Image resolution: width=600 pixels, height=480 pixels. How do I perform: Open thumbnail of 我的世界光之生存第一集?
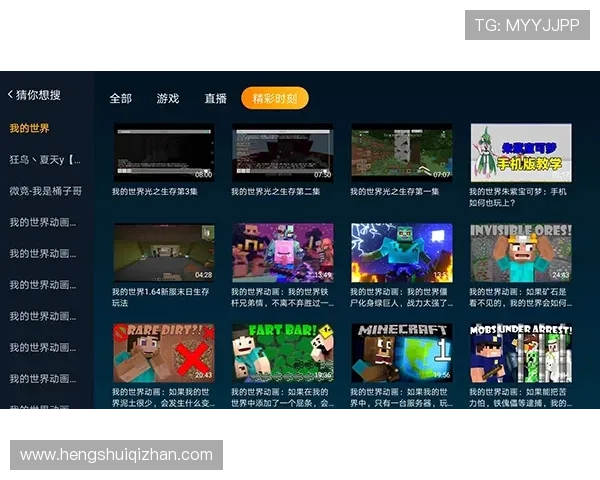(402, 152)
